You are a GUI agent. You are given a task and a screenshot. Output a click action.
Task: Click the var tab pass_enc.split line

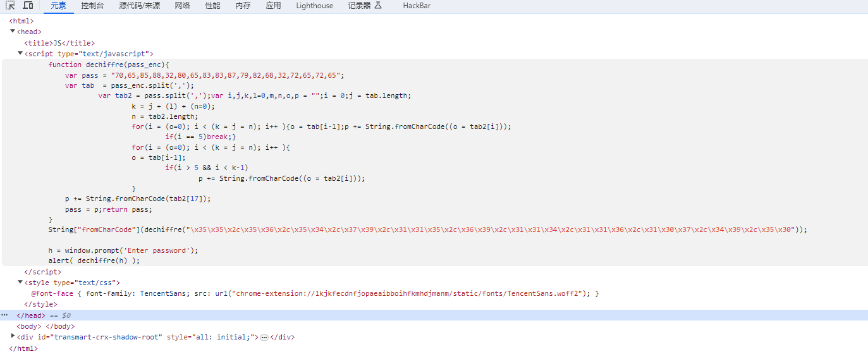click(129, 85)
